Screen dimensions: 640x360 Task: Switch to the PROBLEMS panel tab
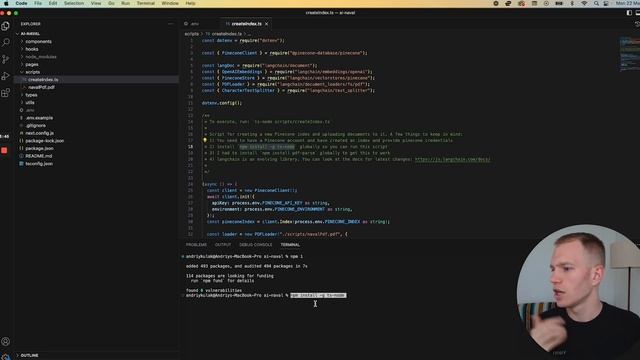[x=196, y=245]
